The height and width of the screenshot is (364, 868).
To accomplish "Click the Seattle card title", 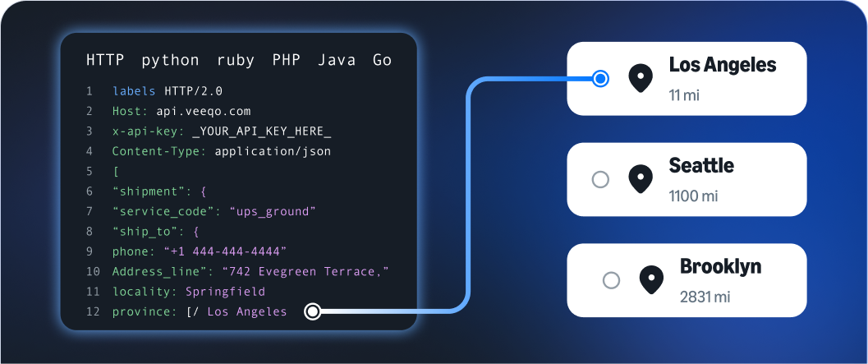I will pos(701,165).
